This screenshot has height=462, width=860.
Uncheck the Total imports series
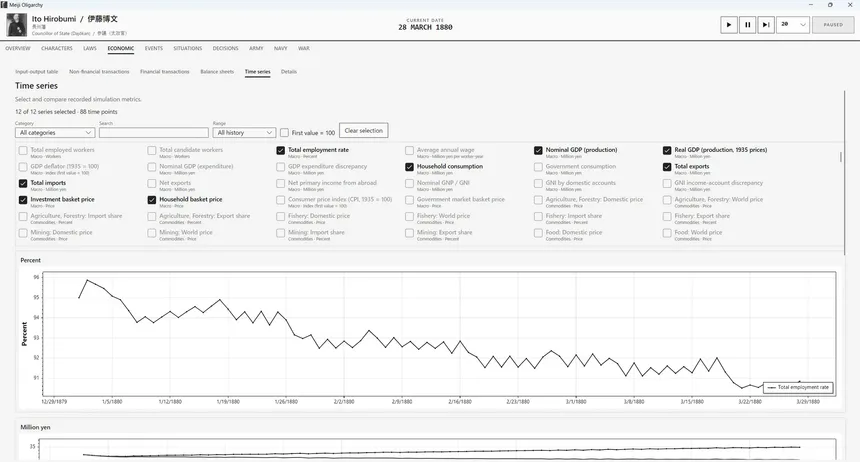[23, 183]
